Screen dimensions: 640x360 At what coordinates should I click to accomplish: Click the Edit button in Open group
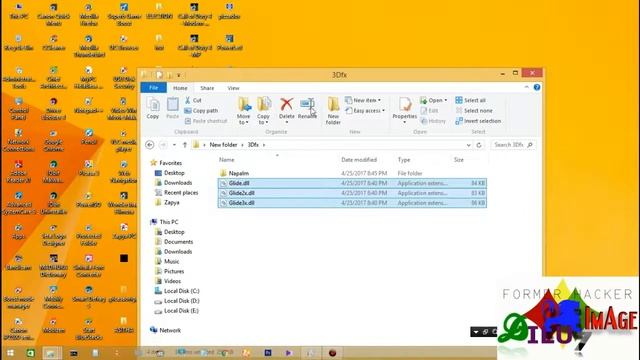429,111
